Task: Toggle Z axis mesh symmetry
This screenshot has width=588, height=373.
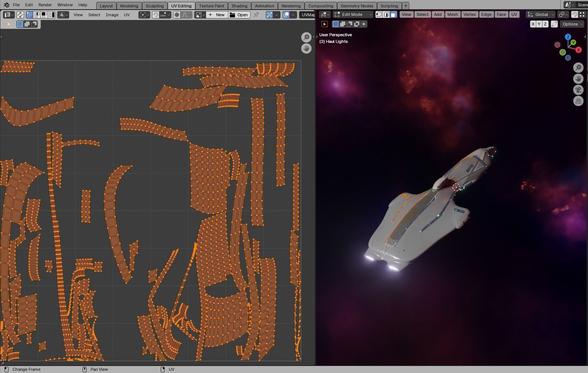Action: [545, 24]
